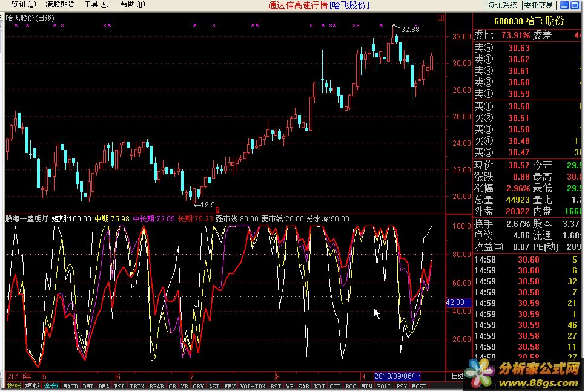Click the 强市线:80.00 label
Screen dimensions: 585x392
237,219
